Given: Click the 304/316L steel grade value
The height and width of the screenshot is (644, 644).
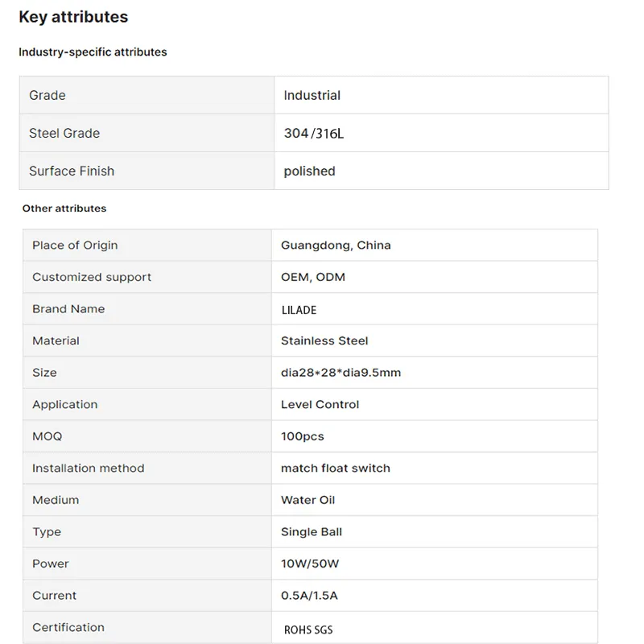Looking at the screenshot, I should pos(314,134).
